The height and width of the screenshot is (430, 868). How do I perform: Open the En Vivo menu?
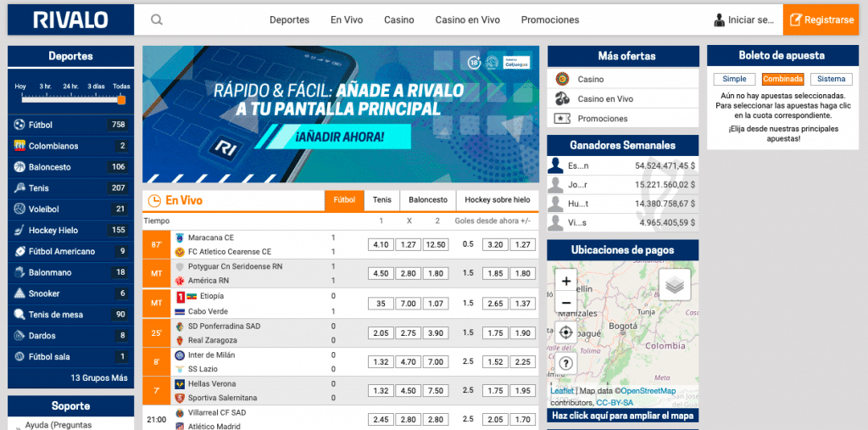point(347,20)
